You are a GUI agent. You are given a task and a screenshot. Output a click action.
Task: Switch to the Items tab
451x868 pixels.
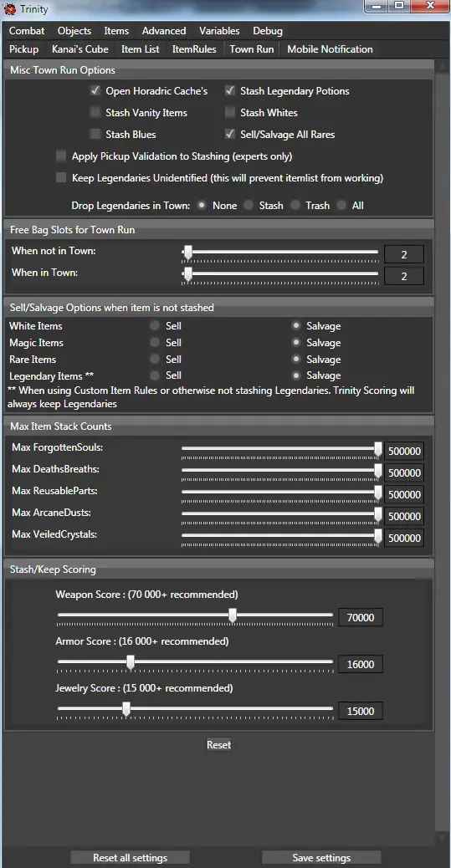click(x=116, y=31)
